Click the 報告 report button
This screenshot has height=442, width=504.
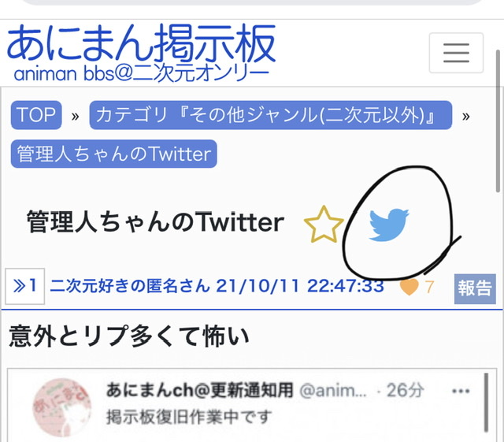(475, 288)
